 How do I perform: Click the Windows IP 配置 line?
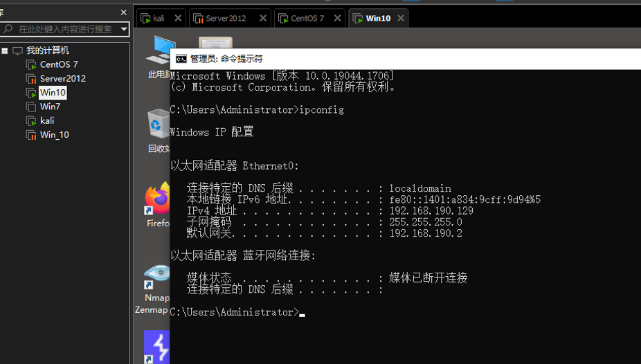(212, 132)
